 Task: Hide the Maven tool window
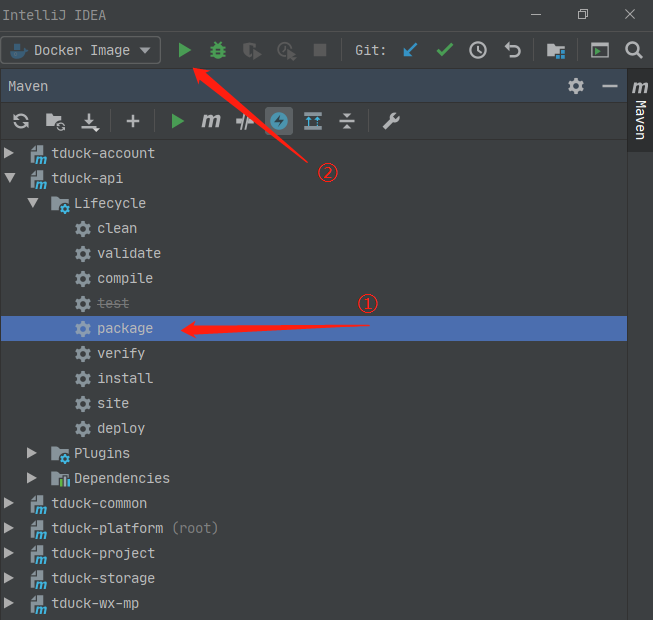[610, 86]
